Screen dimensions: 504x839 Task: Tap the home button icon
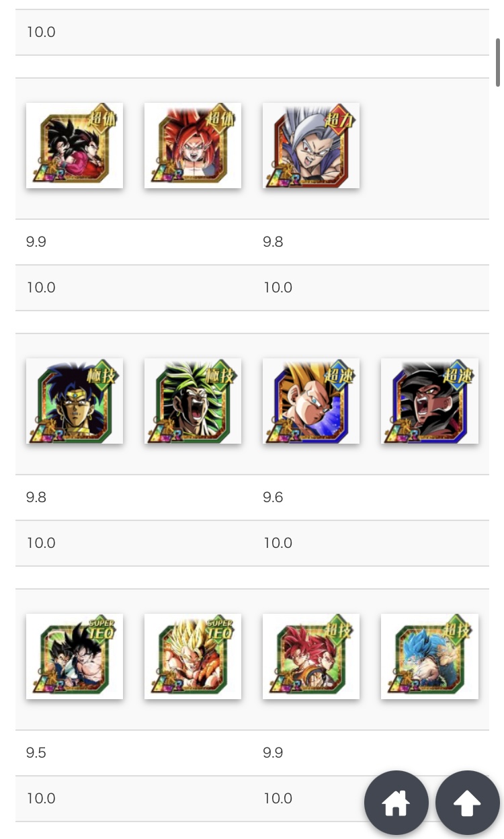click(x=396, y=803)
